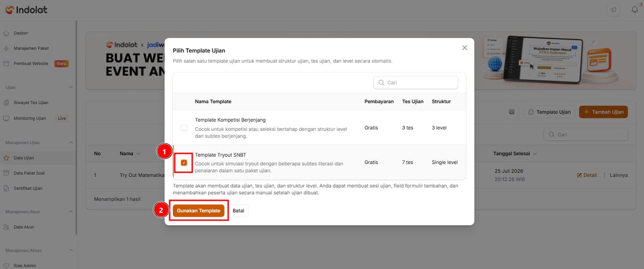Click the archive icon button beside Template Ujian
Viewport: 644px width, 269px height.
pos(511,112)
